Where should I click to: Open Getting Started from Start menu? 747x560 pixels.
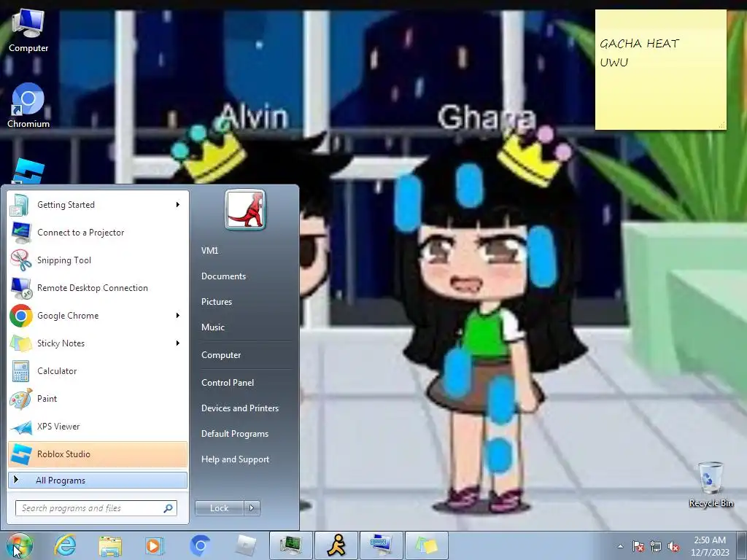[97, 205]
